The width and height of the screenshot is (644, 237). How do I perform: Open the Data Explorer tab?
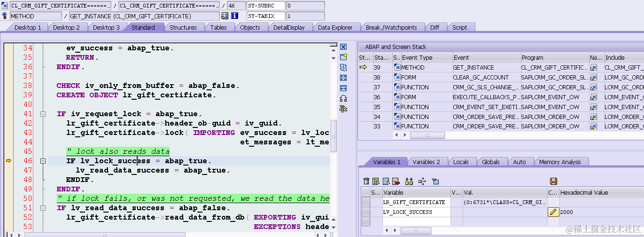pyautogui.click(x=335, y=27)
